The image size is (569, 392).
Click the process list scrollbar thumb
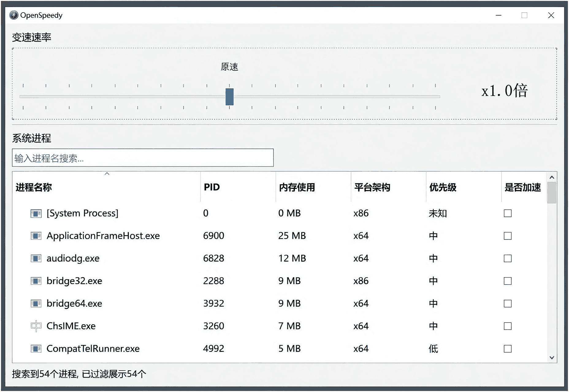coord(552,193)
